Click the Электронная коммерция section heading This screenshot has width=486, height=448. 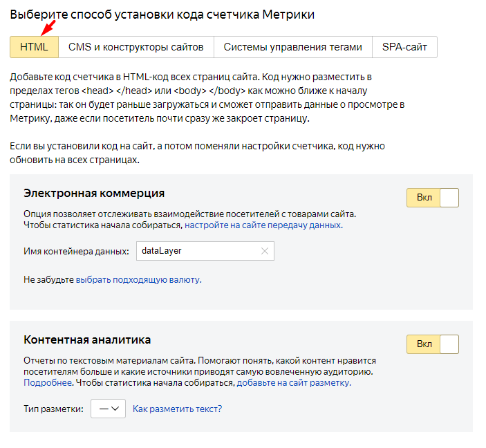(94, 193)
